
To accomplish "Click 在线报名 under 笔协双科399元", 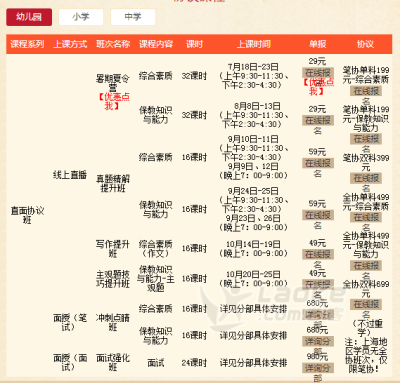I will click(x=366, y=178).
